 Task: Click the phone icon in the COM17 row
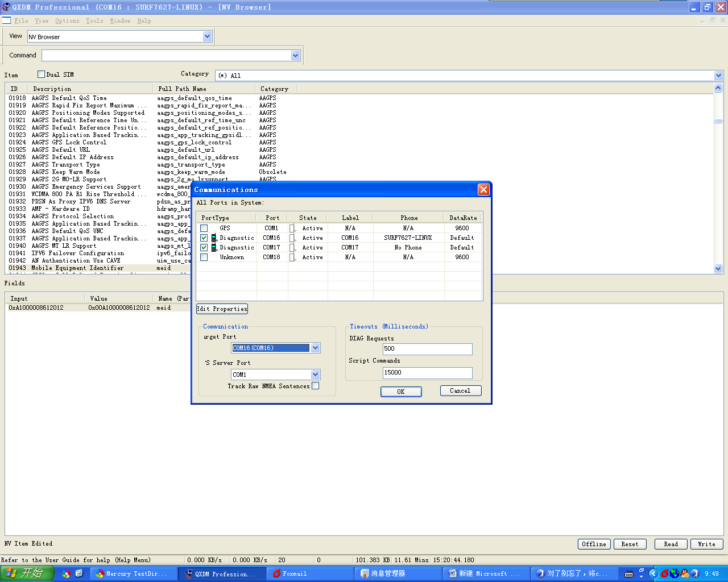click(x=214, y=248)
